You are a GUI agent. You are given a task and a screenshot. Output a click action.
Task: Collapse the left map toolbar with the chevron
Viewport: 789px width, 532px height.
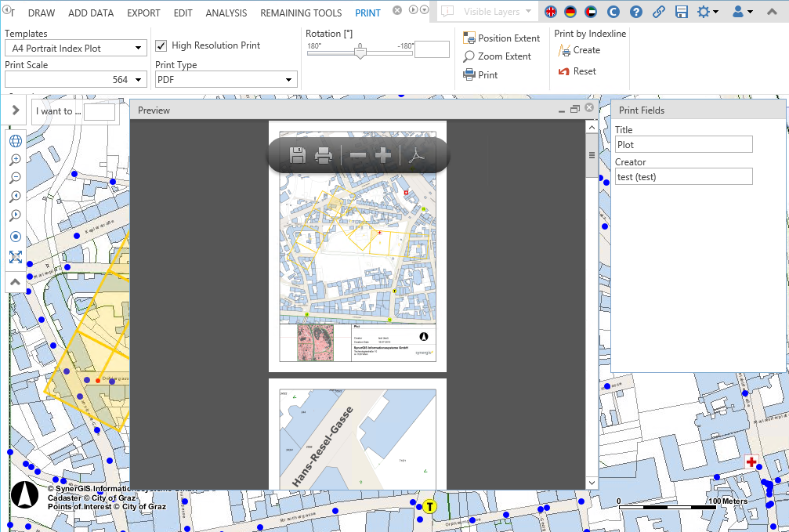coord(15,280)
